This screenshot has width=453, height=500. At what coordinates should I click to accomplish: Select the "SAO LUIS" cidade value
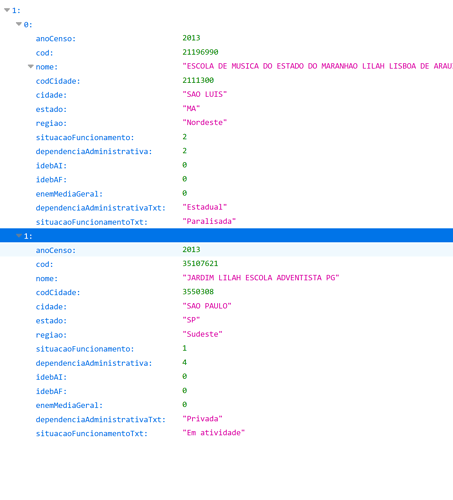205,94
